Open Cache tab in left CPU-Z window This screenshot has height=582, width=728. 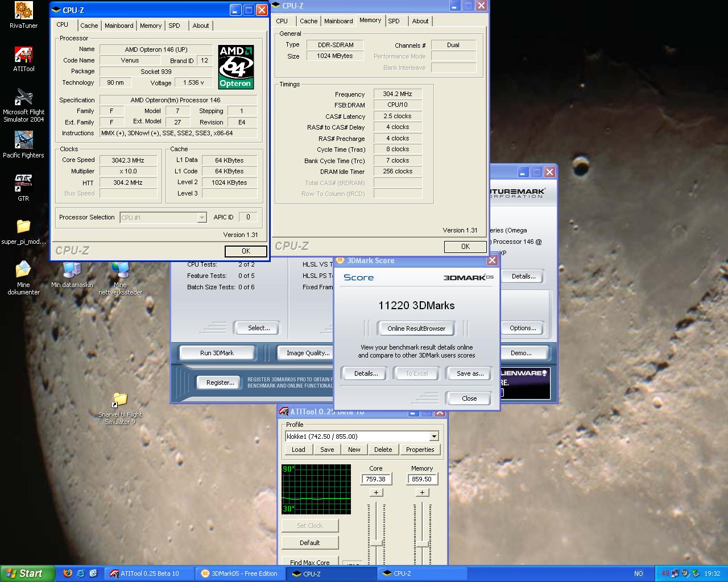(x=89, y=26)
